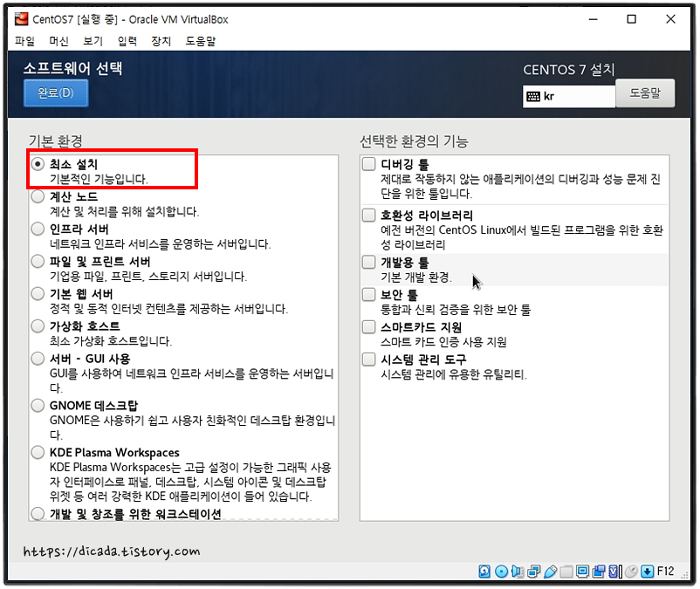Viewport: 700px width, 589px height.
Task: Click the host key arrow icon
Action: [x=648, y=572]
